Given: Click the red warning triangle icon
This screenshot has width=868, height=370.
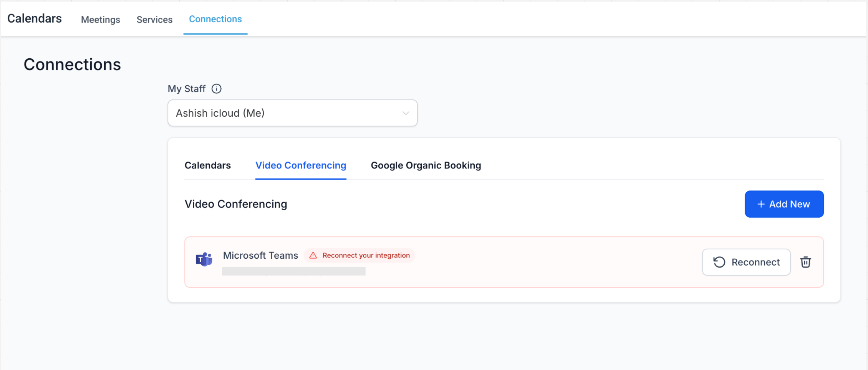Looking at the screenshot, I should click(x=313, y=256).
